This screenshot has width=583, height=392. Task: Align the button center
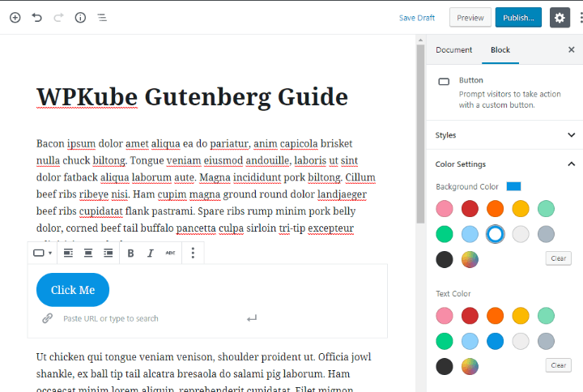click(x=88, y=253)
